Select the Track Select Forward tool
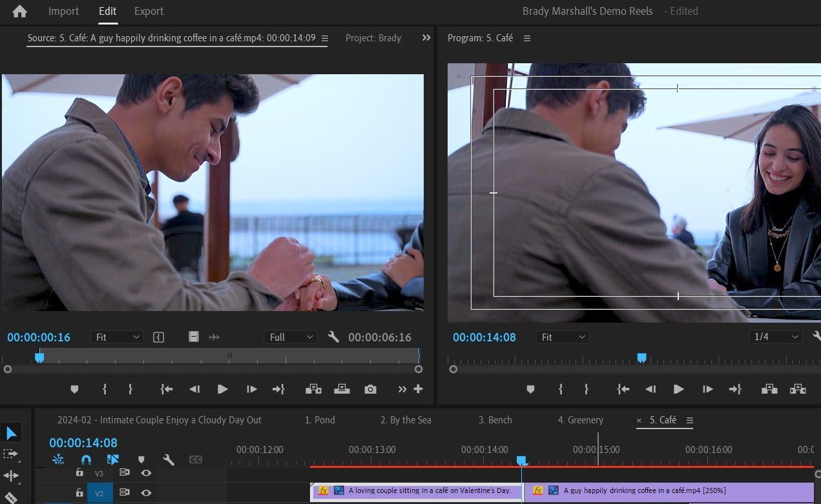Viewport: 821px width, 504px height. (11, 454)
